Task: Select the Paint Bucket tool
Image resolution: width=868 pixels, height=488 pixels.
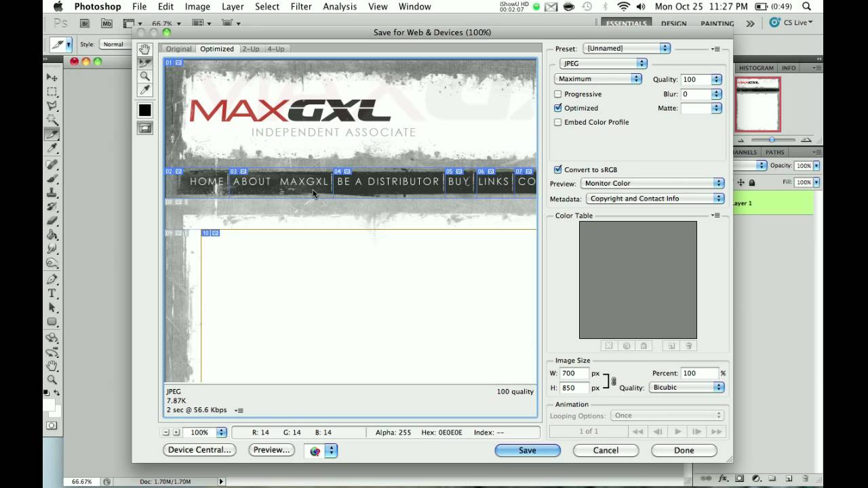Action: [52, 235]
